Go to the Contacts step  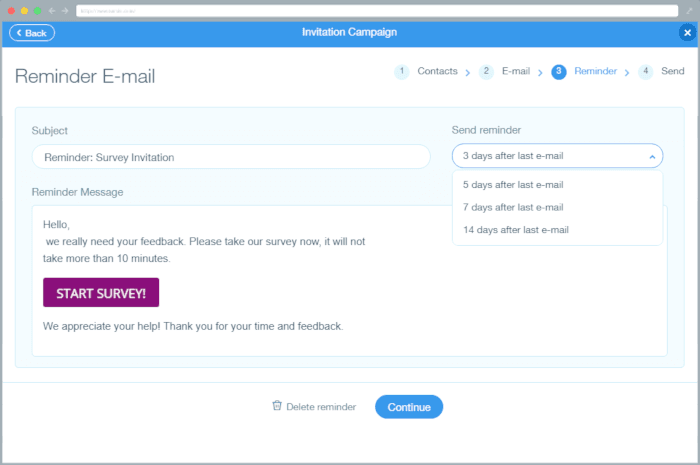tap(437, 72)
